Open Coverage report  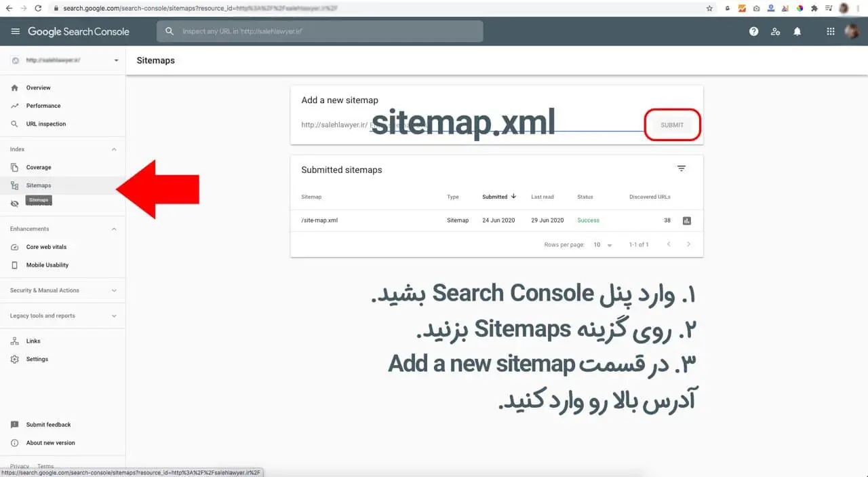(x=62, y=167)
